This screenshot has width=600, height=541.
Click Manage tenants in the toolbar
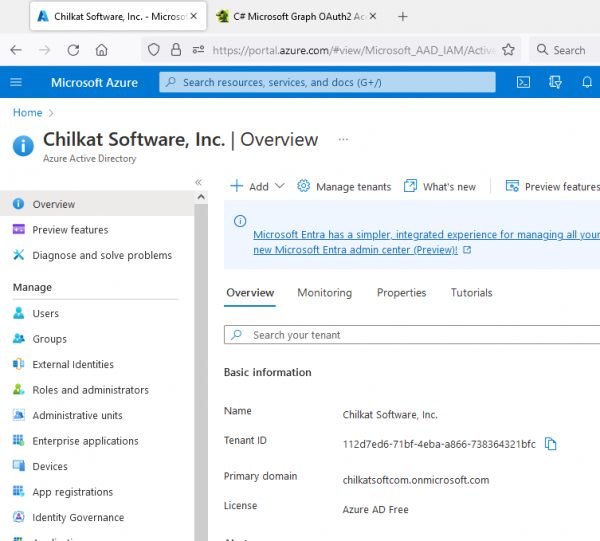[x=344, y=186]
